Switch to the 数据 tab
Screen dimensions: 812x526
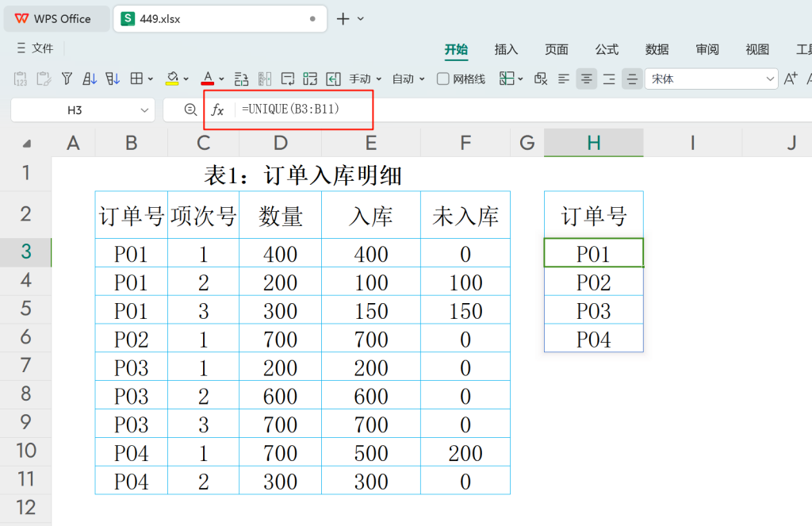click(x=657, y=49)
